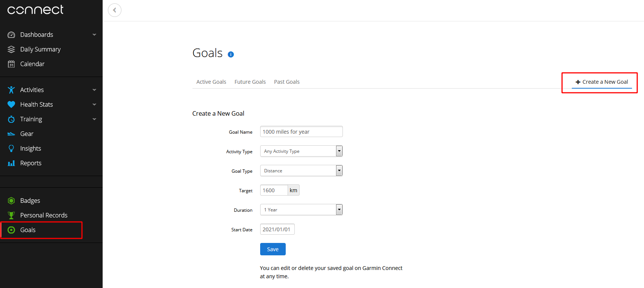Screen dimensions: 644x288
Task: Click the Badges hexagon icon
Action: [x=11, y=201]
